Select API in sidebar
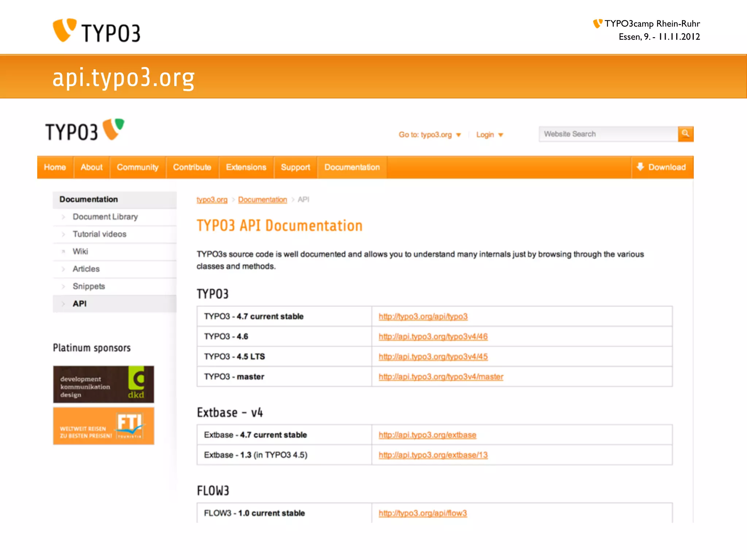The height and width of the screenshot is (560, 747). pos(115,304)
